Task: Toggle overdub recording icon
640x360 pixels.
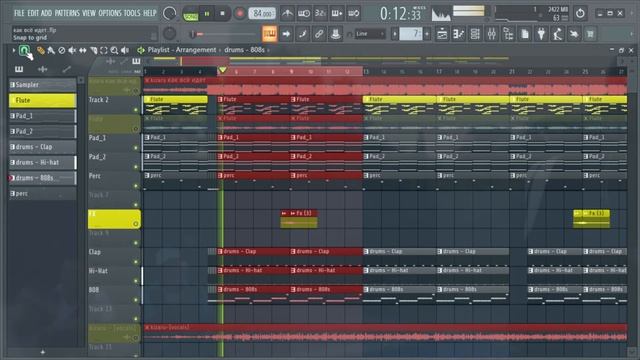Action: [337, 13]
